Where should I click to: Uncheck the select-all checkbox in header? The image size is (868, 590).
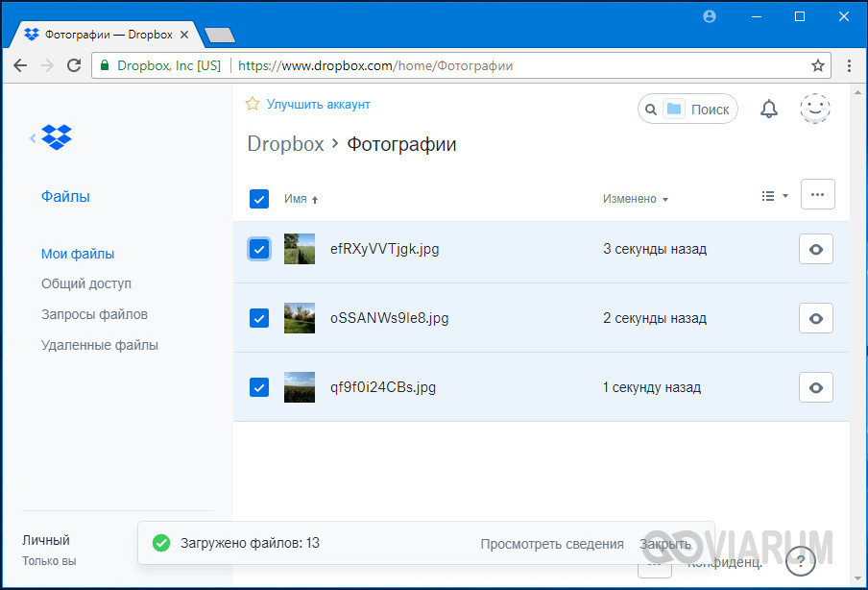click(x=259, y=199)
